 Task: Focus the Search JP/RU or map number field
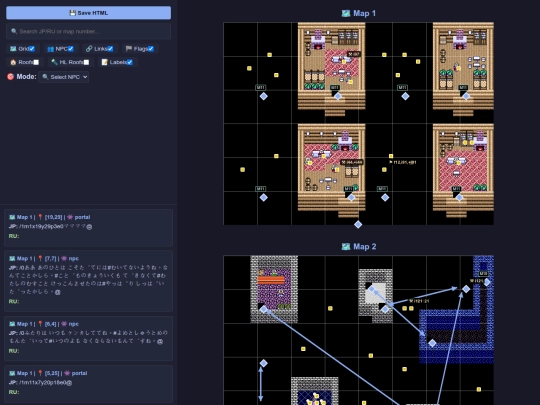(x=89, y=31)
